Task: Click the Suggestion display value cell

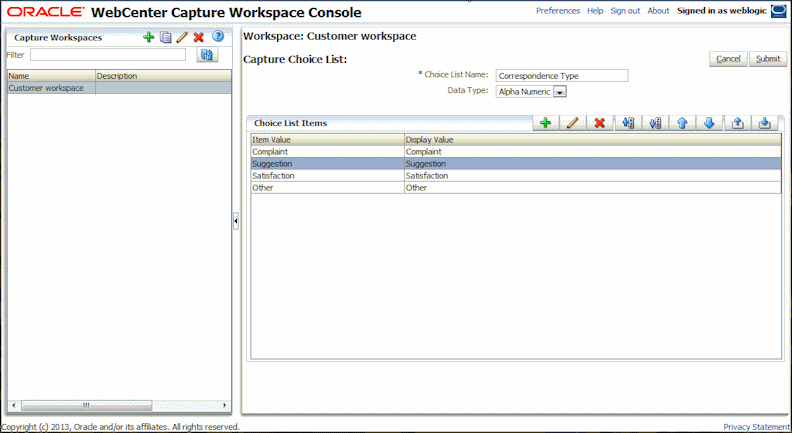Action: pos(593,164)
